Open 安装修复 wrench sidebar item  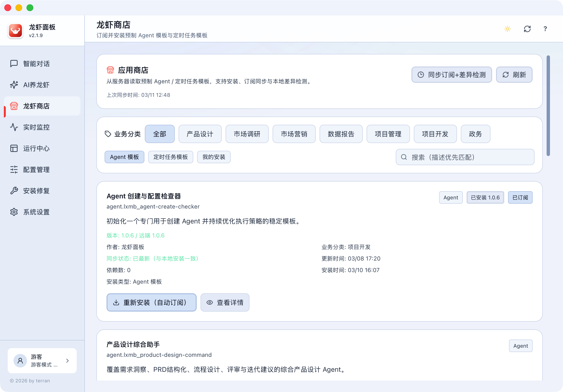coord(36,191)
